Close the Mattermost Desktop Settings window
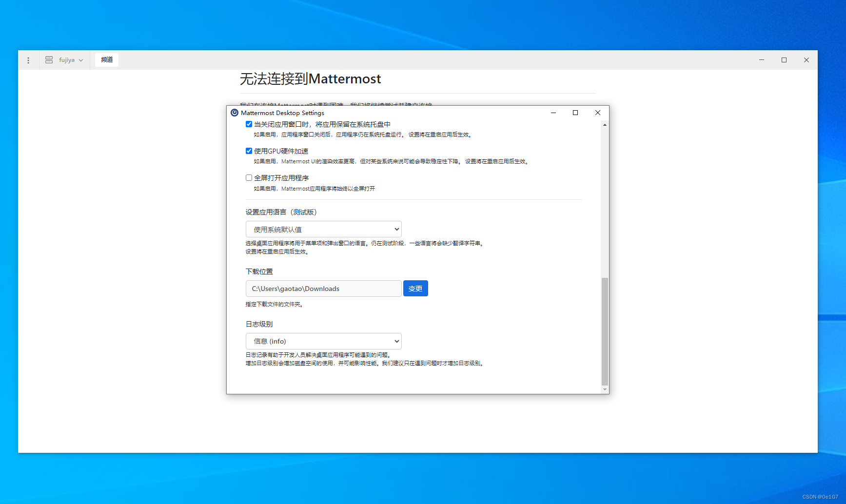846x504 pixels. click(598, 113)
